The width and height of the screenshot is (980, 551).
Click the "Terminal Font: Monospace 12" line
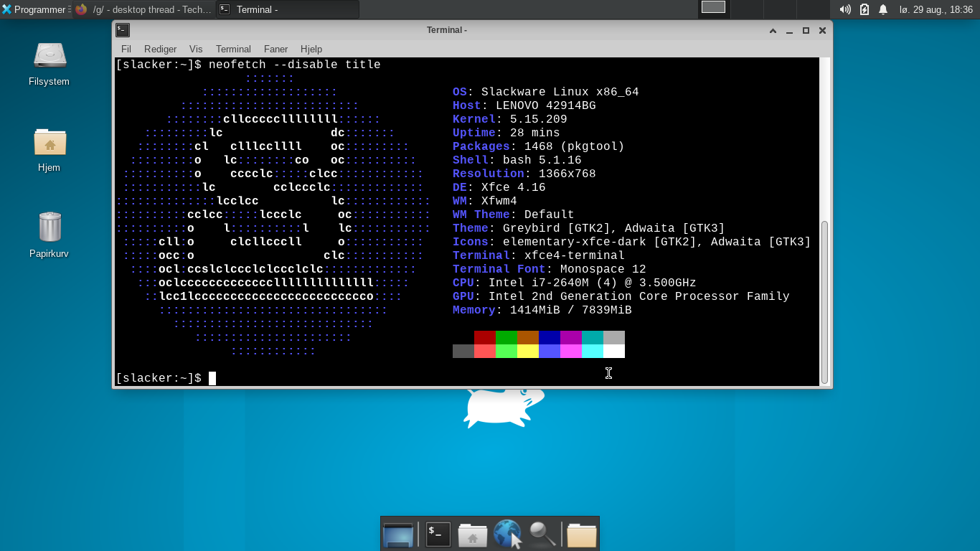[x=550, y=269]
